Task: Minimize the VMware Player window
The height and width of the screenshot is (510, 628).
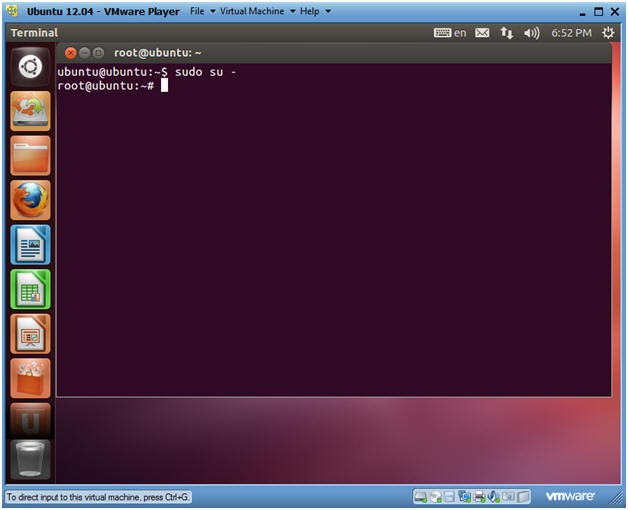Action: pos(582,13)
